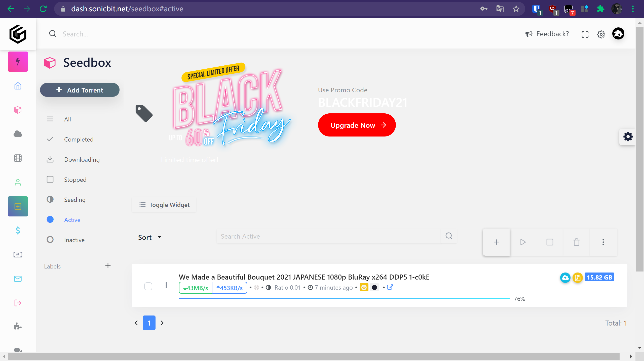Select the Seeding filter category
The image size is (644, 361).
[74, 199]
